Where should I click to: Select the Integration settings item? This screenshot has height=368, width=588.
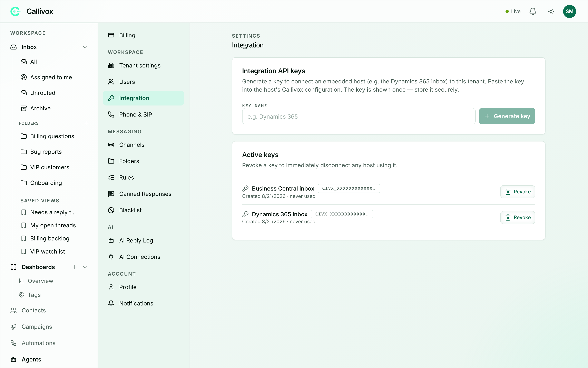pos(143,98)
